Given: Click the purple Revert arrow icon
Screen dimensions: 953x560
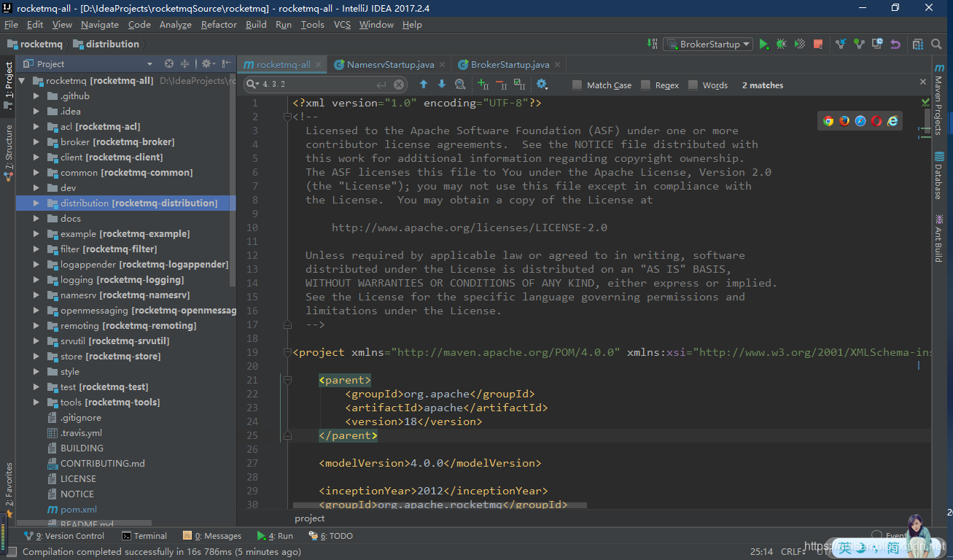Looking at the screenshot, I should pyautogui.click(x=895, y=44).
